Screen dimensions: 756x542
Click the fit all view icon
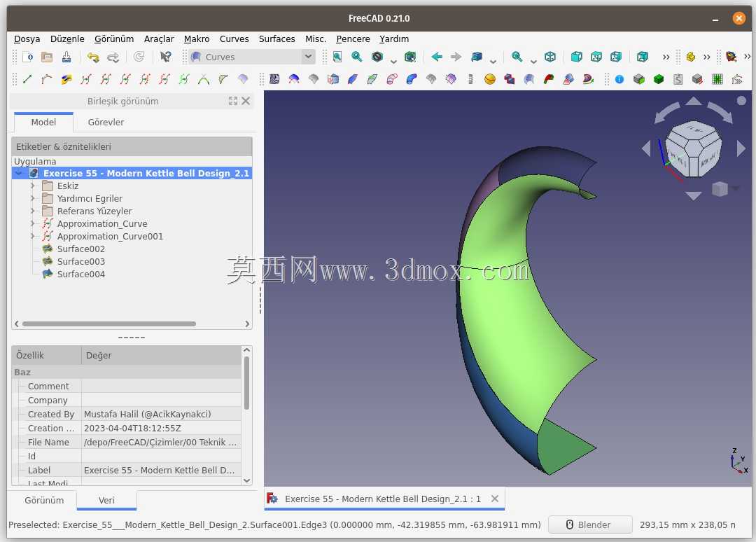337,57
